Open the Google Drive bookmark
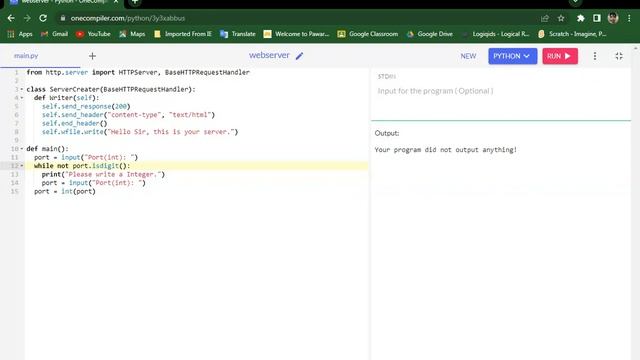The image size is (640, 360). point(429,34)
